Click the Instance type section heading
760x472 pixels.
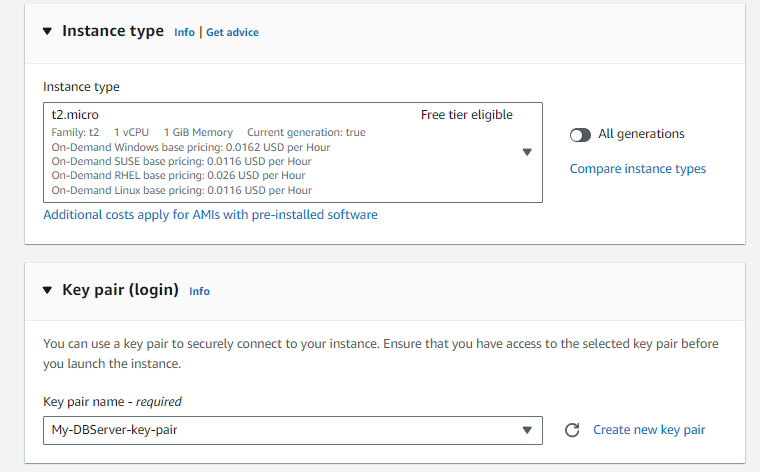pos(112,31)
